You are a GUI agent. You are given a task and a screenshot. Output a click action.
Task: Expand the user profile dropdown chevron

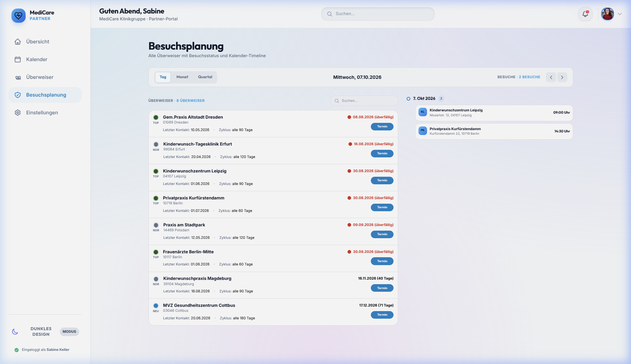pos(620,14)
